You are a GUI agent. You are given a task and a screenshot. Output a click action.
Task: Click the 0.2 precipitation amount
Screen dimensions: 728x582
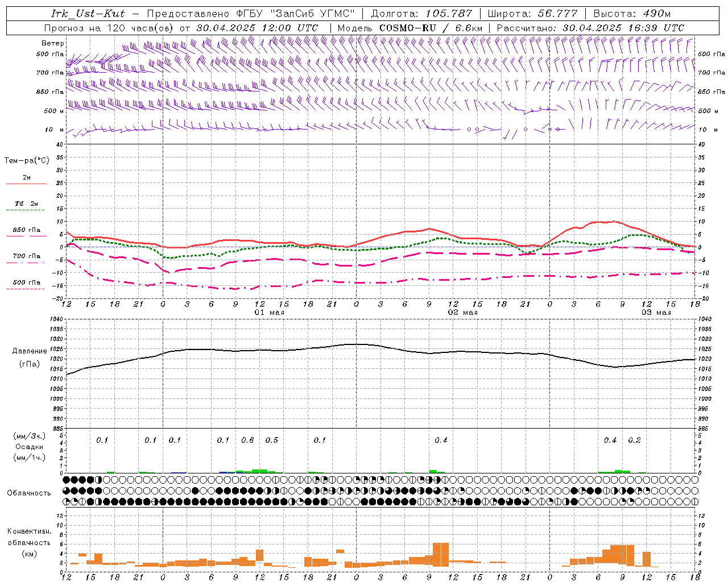point(634,440)
